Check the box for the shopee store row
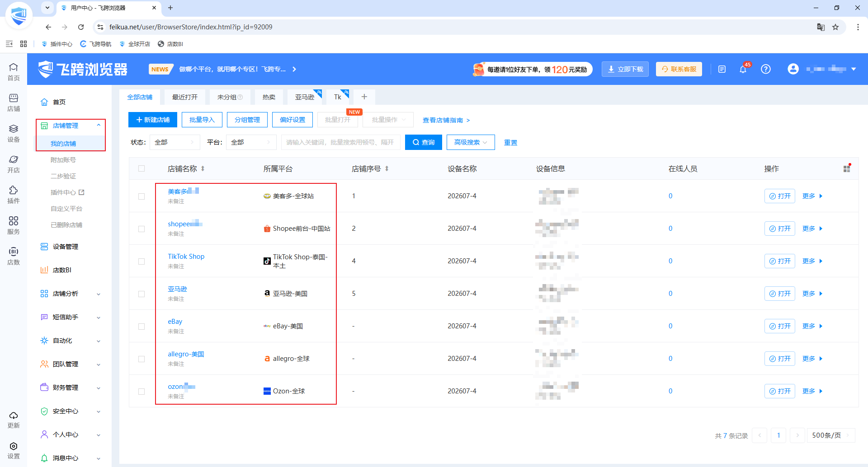868x467 pixels. (142, 229)
